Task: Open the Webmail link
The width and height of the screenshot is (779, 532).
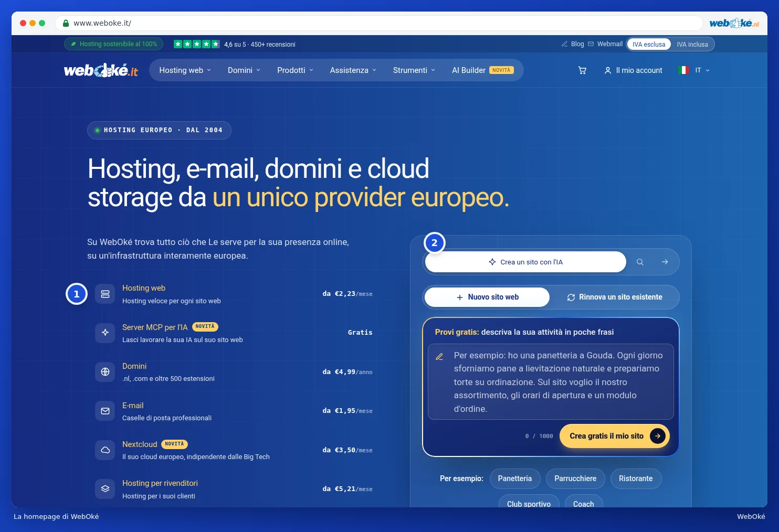Action: click(x=605, y=44)
